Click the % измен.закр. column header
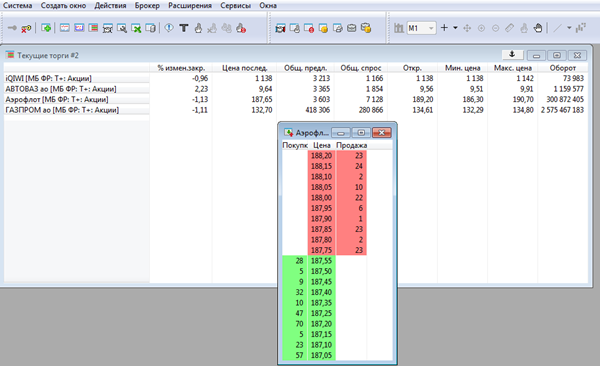600x366 pixels. pos(181,68)
